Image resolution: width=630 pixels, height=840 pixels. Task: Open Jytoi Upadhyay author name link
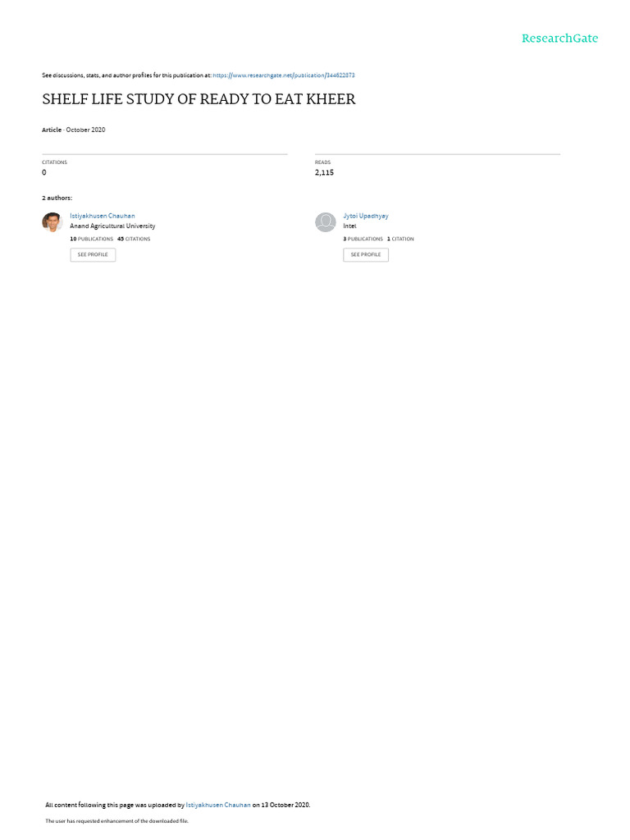coord(365,216)
